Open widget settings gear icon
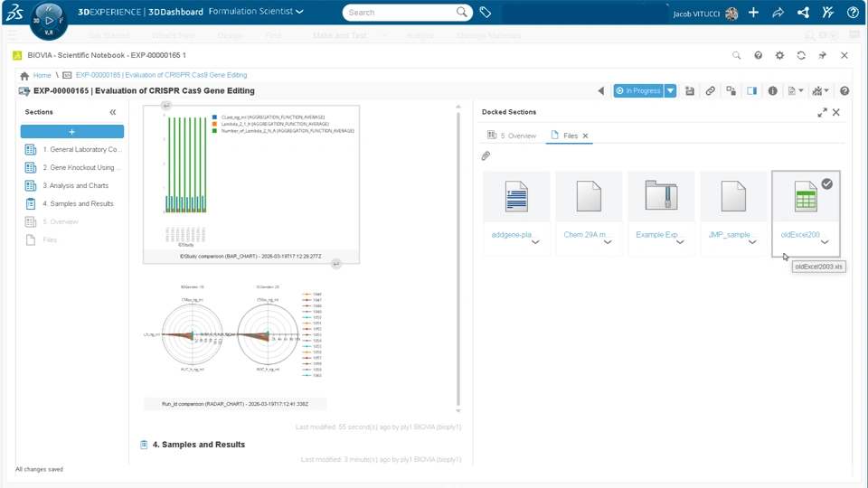The image size is (868, 488). coord(779,55)
